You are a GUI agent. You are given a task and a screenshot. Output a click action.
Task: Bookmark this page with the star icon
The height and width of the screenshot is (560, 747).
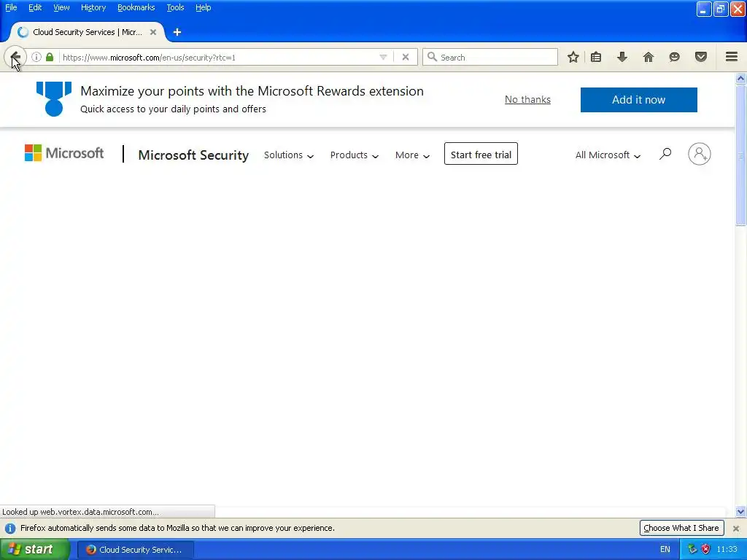[x=573, y=57]
